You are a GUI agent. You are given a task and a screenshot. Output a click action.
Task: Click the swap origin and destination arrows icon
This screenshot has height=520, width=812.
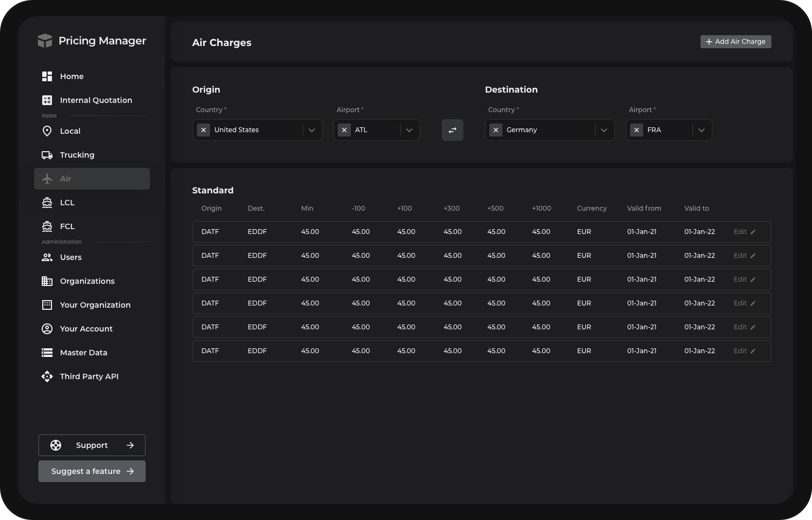[453, 130]
